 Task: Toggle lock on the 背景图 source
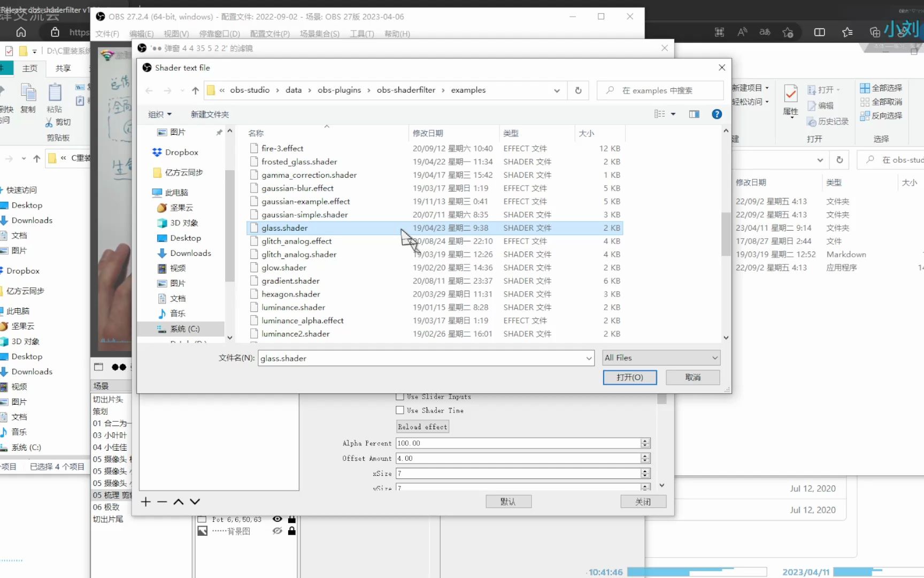coord(292,531)
